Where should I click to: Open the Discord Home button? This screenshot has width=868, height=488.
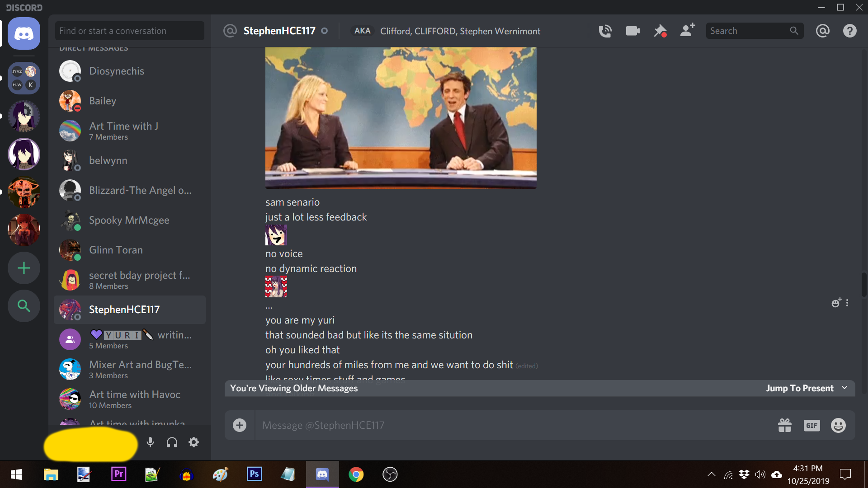[x=24, y=33]
